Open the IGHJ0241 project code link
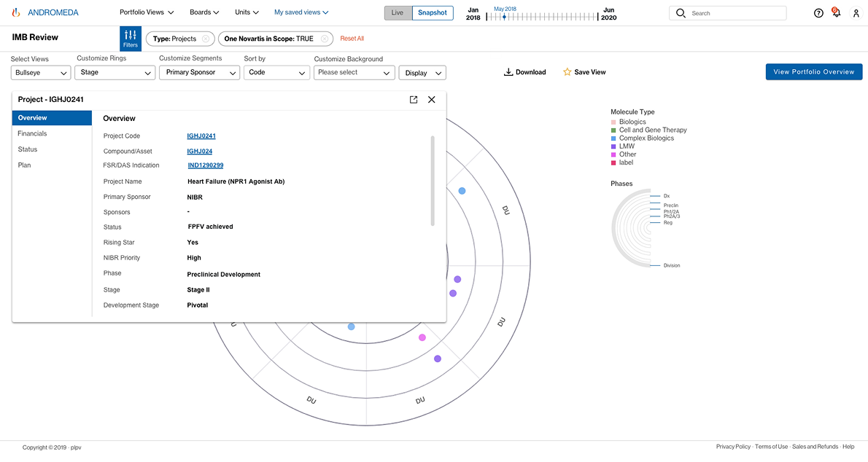 pyautogui.click(x=201, y=136)
